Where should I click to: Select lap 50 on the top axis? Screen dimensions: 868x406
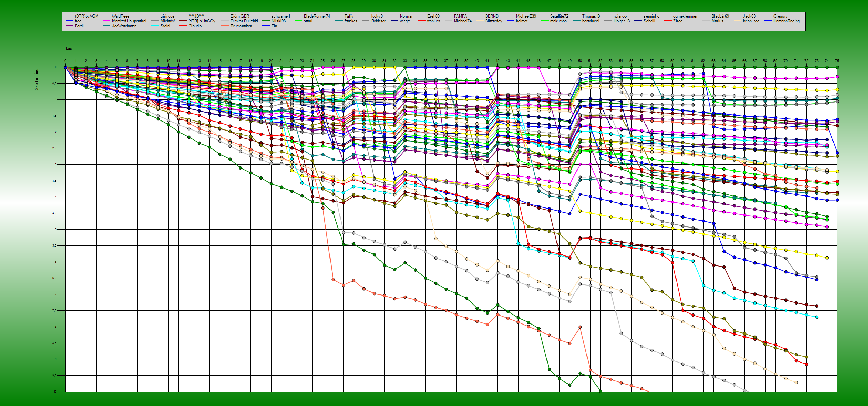tap(580, 61)
